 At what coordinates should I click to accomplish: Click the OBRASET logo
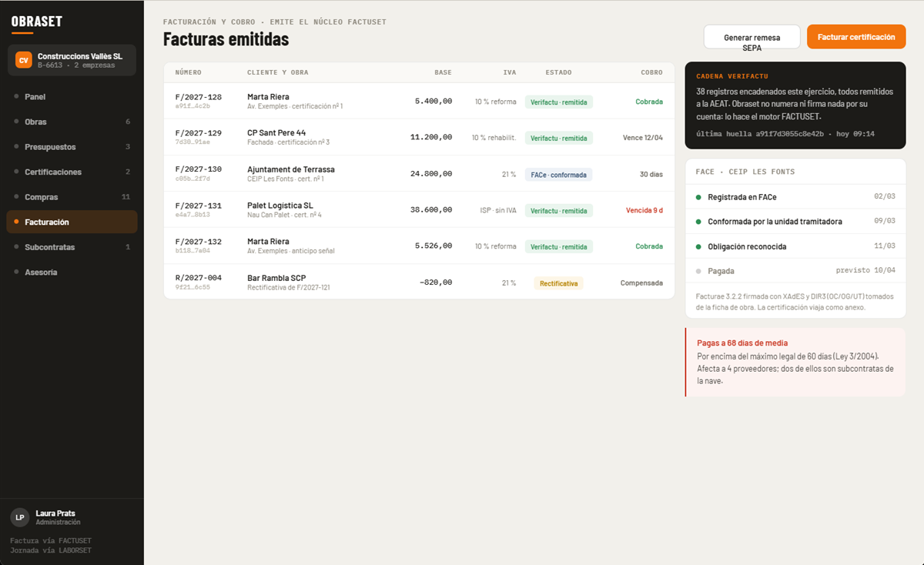[37, 22]
